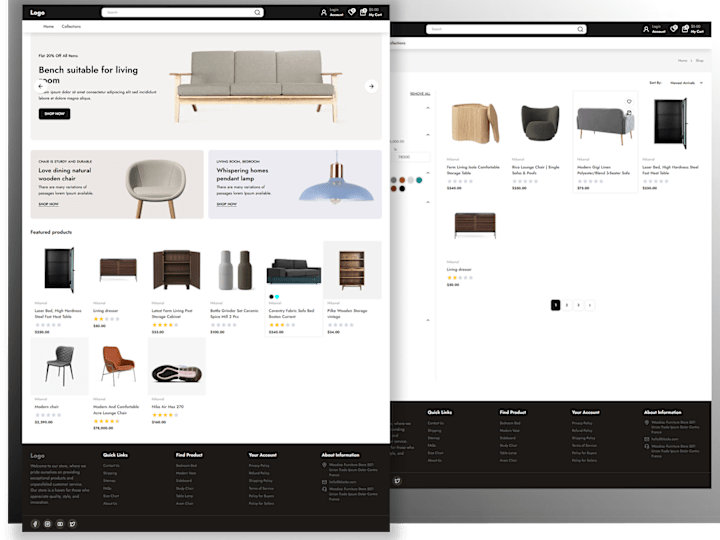Image resolution: width=720 pixels, height=540 pixels.
Task: Collapse the filter section below the color swatches
Action: (428, 202)
